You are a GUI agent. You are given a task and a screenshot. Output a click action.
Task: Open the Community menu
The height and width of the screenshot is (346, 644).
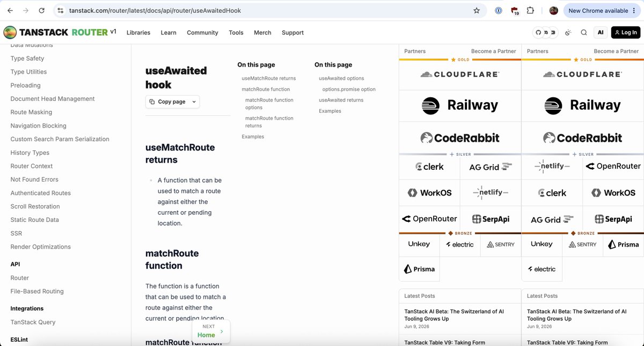click(202, 33)
